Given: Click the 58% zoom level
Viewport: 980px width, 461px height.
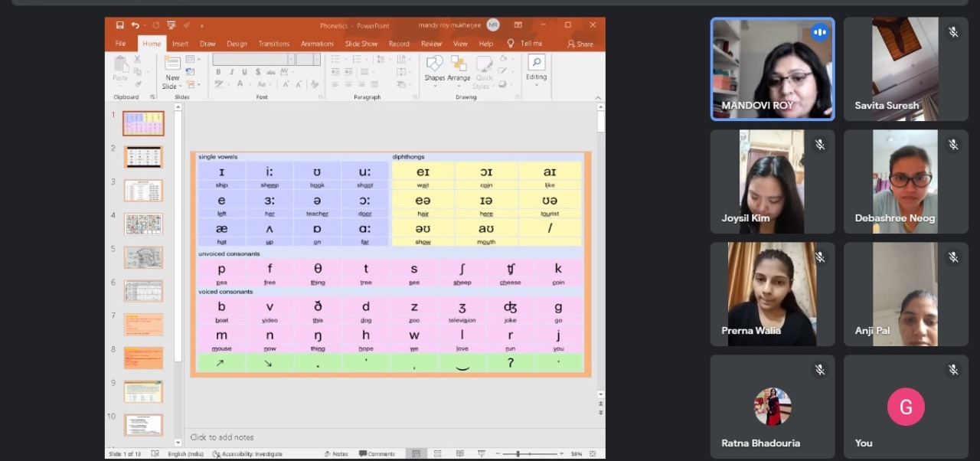Looking at the screenshot, I should pyautogui.click(x=577, y=454).
